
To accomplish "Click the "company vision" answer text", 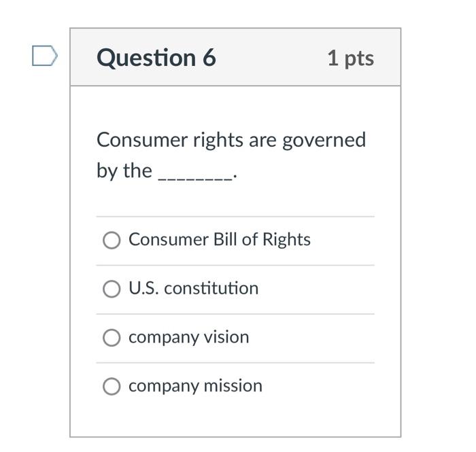I will click(188, 337).
